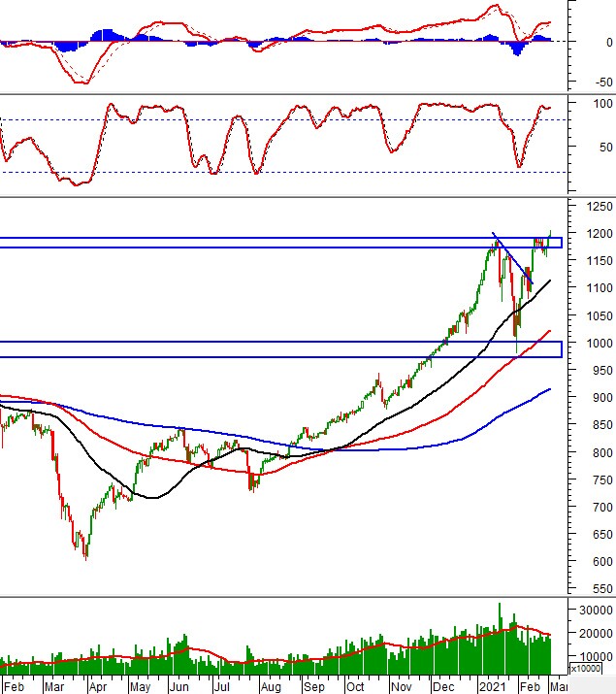Click the 10000 volume axis label
Screen dimensions: 616x694
tap(596, 656)
